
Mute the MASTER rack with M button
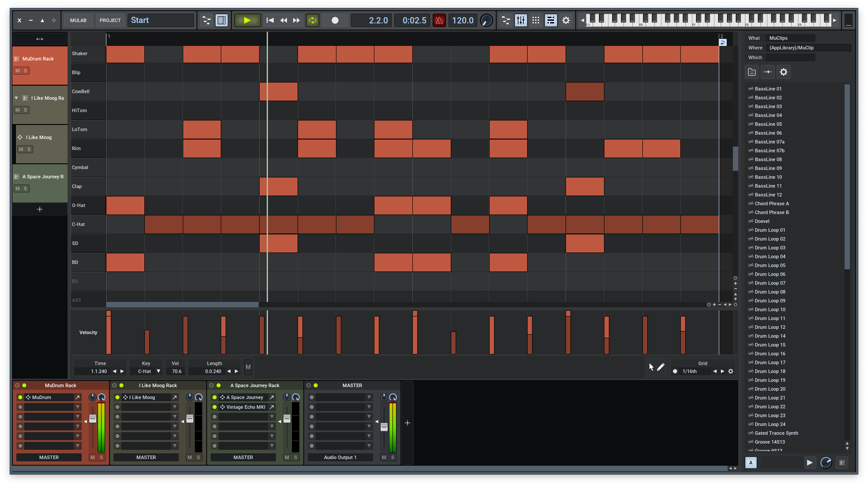[384, 457]
